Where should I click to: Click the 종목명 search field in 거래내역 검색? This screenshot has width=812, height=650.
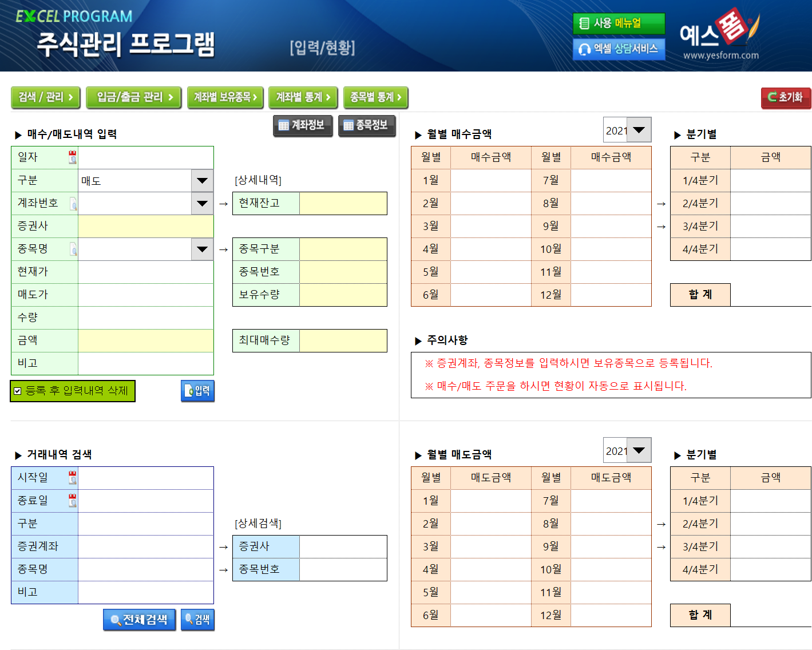tap(145, 569)
